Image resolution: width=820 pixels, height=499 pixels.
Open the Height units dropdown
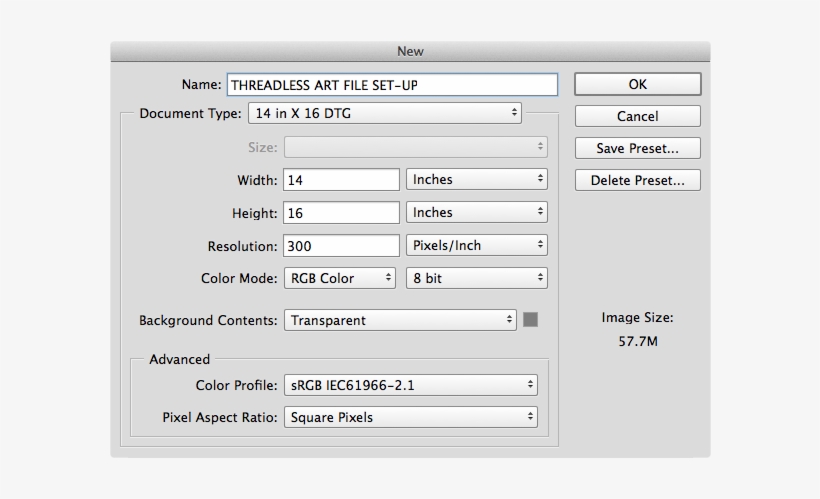pos(477,213)
